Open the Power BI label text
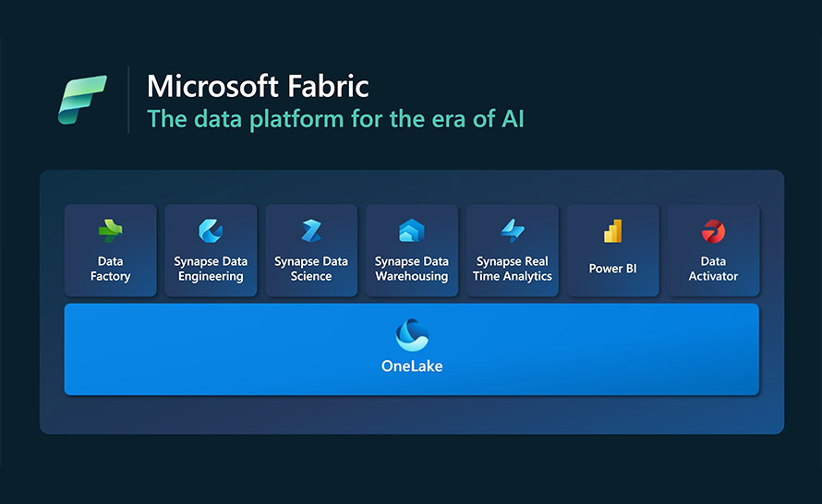Image resolution: width=822 pixels, height=504 pixels. (x=613, y=269)
